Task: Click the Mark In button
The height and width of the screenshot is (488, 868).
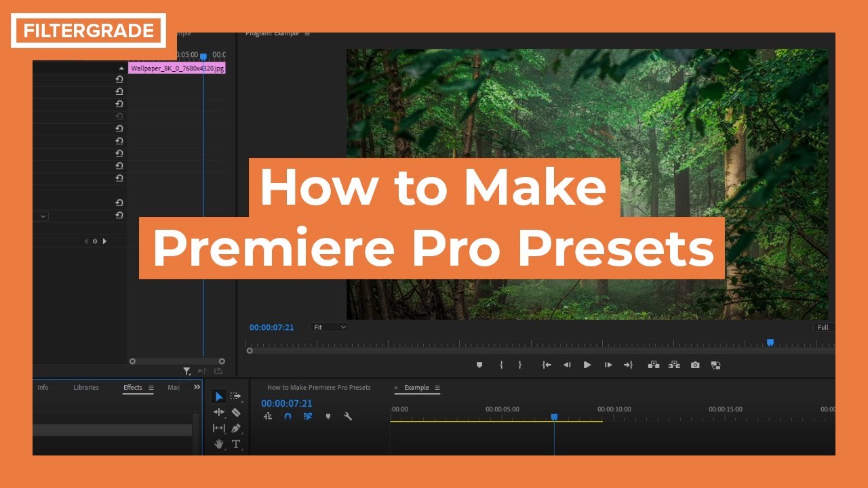Action: (x=501, y=365)
